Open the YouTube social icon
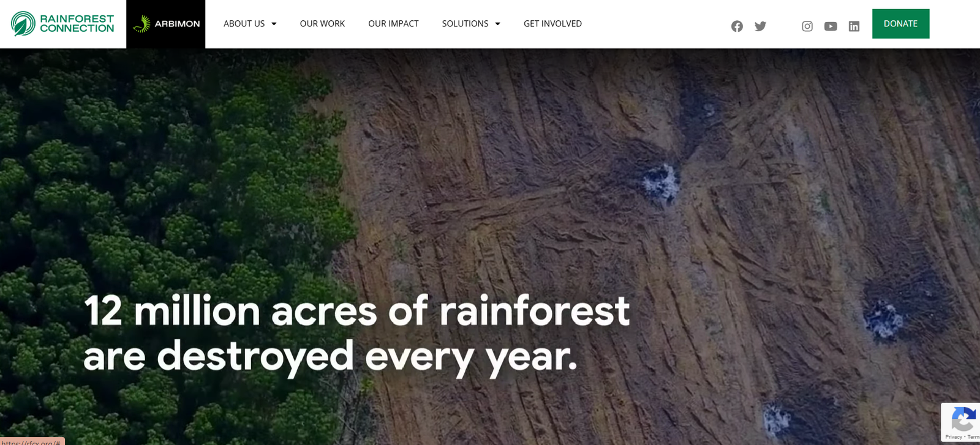 [x=831, y=26]
